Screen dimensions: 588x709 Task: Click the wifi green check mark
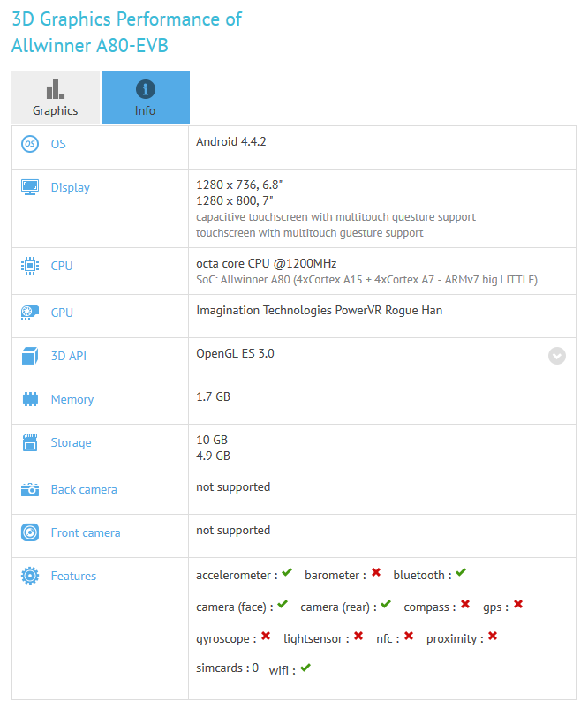click(305, 668)
